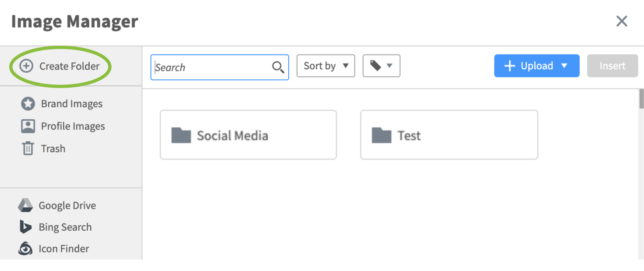Click the Create Folder plus icon
Viewport: 644px width, 271px height.
(26, 66)
